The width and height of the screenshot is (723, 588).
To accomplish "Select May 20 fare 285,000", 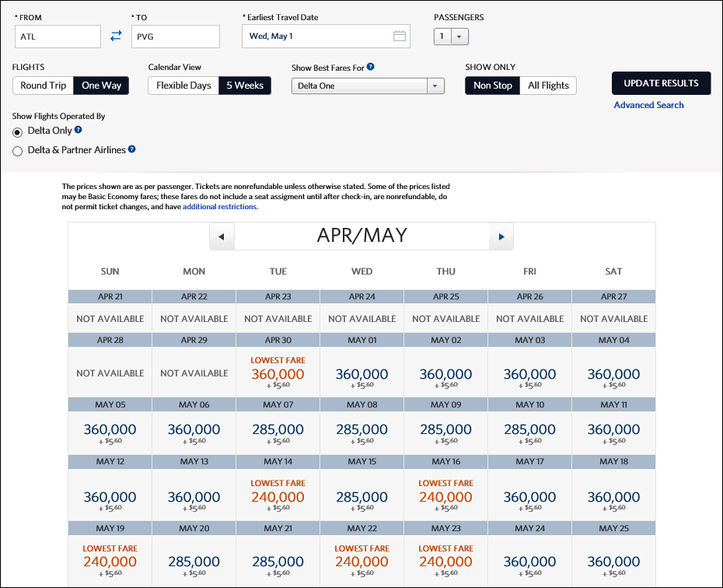I will pos(194,561).
